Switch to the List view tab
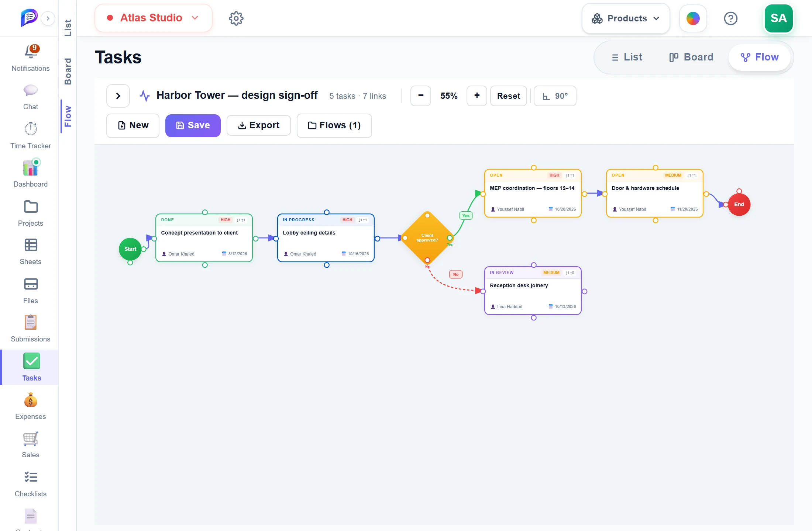812x531 pixels. point(627,57)
